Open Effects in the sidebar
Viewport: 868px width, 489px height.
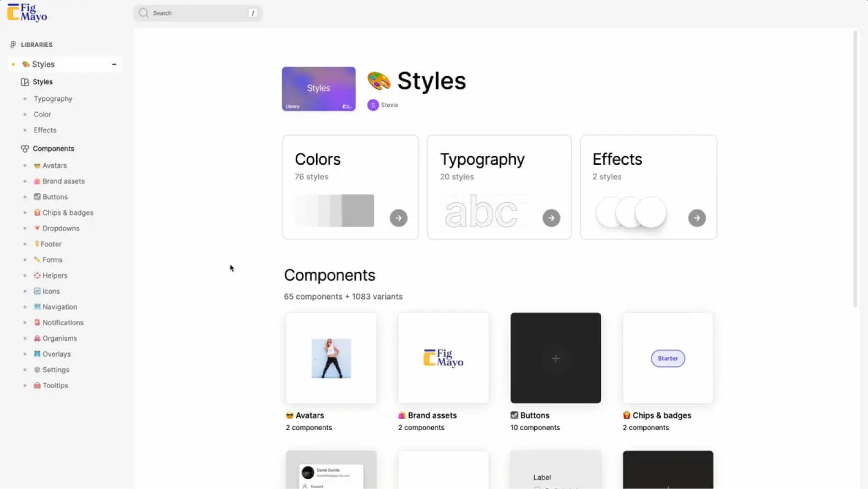[45, 130]
